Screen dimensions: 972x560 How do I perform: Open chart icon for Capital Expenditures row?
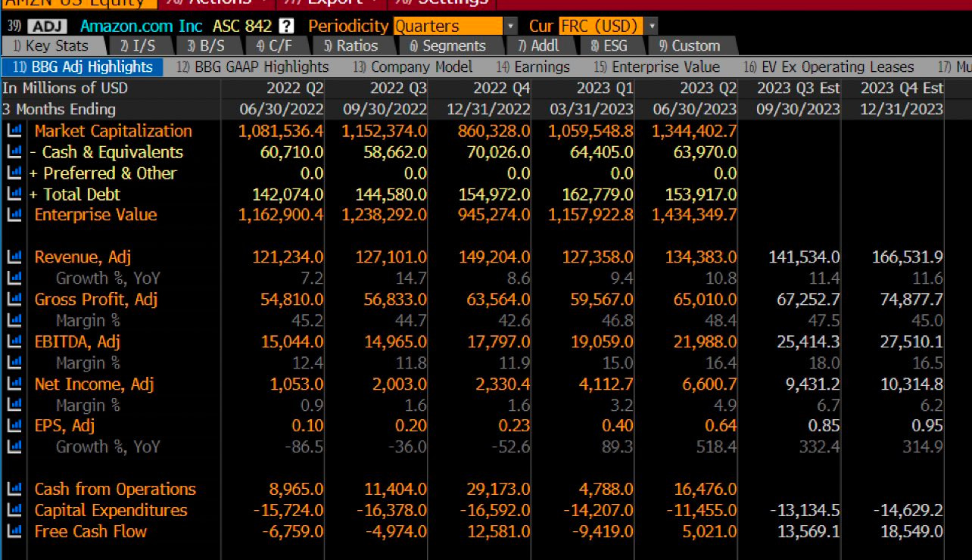coord(14,511)
